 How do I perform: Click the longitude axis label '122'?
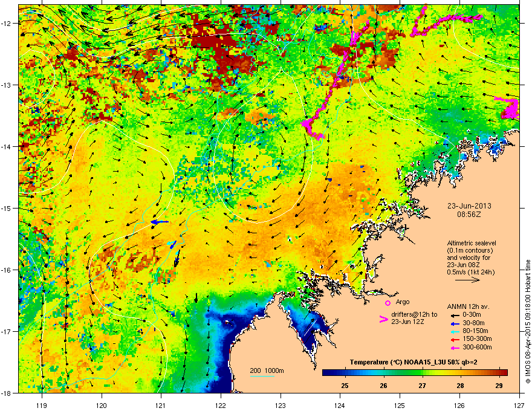221,405
